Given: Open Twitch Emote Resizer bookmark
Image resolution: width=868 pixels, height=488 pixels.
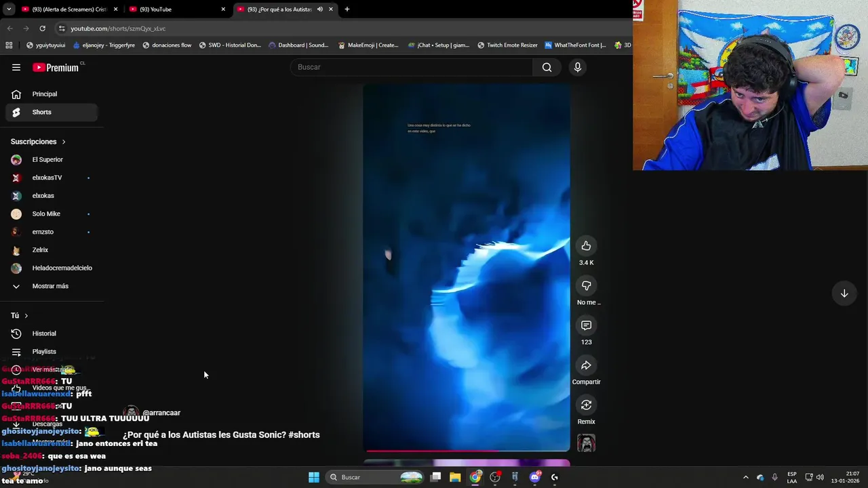Looking at the screenshot, I should click(x=507, y=45).
